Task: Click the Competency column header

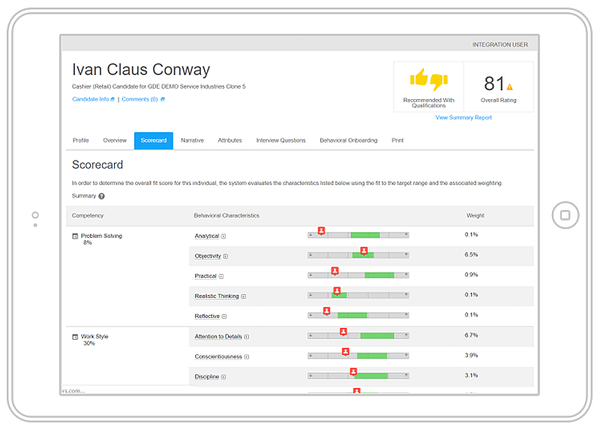Action: (88, 216)
